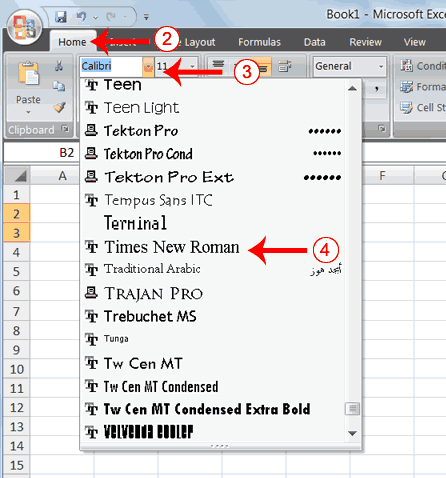This screenshot has height=478, width=446.
Task: Open Cell Styles gallery
Action: tap(423, 107)
